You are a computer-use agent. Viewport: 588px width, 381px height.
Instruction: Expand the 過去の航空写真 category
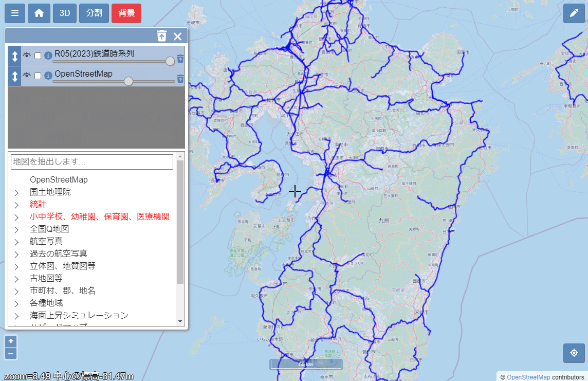coord(16,255)
